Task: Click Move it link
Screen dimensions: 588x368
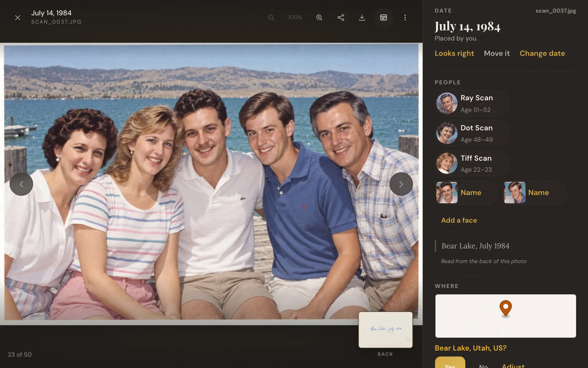Action: click(497, 53)
